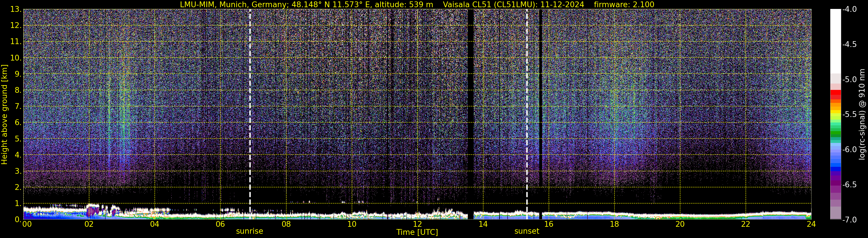The height and width of the screenshot is (238, 868).
Task: Click time axis tick "00"
Action: 27,224
